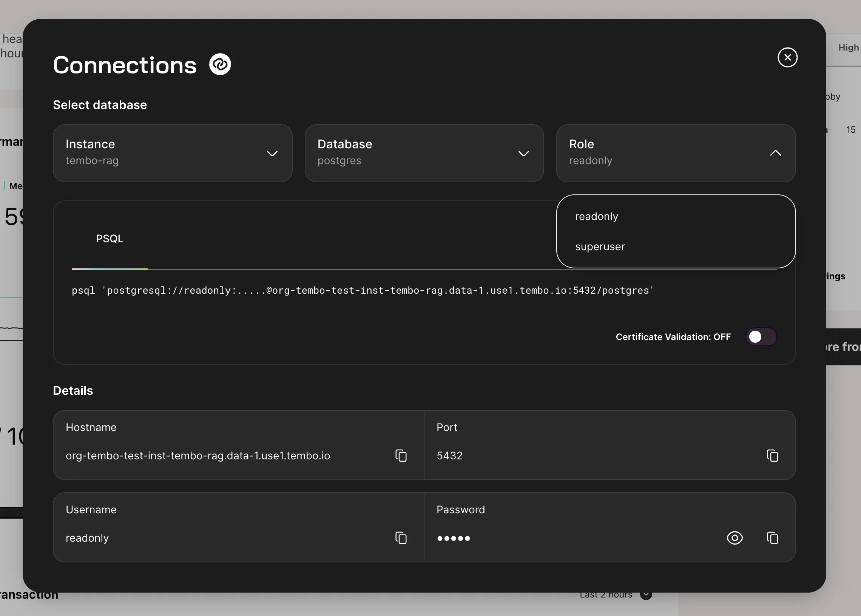Click the hostname org-tembo-test-inst-tembo-rag.data-1.use1.tembo.io
The height and width of the screenshot is (616, 861).
[198, 456]
